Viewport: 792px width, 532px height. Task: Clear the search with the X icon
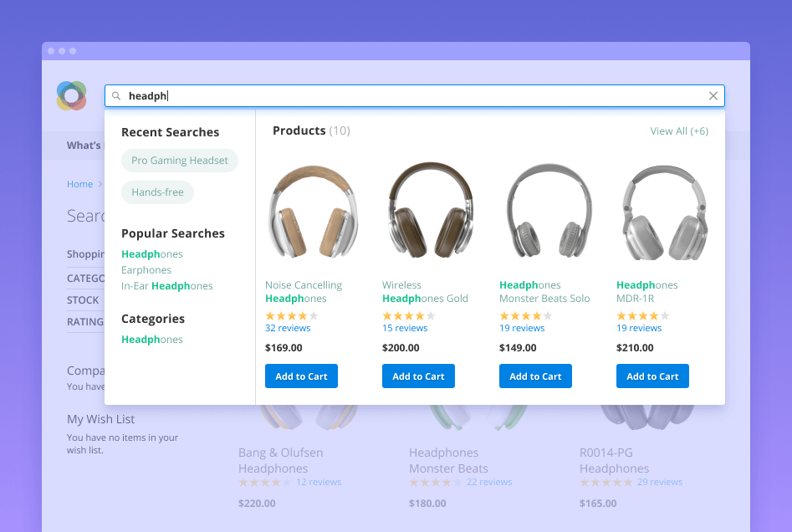pyautogui.click(x=713, y=95)
